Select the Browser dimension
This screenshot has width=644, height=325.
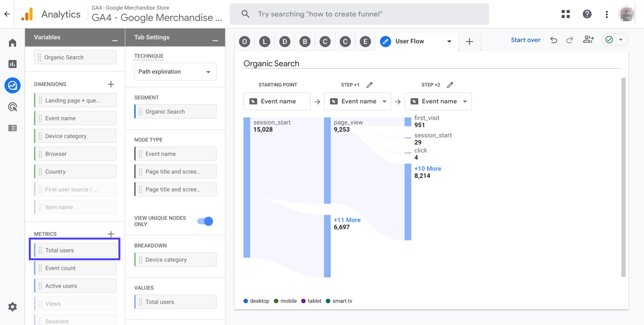click(x=75, y=154)
